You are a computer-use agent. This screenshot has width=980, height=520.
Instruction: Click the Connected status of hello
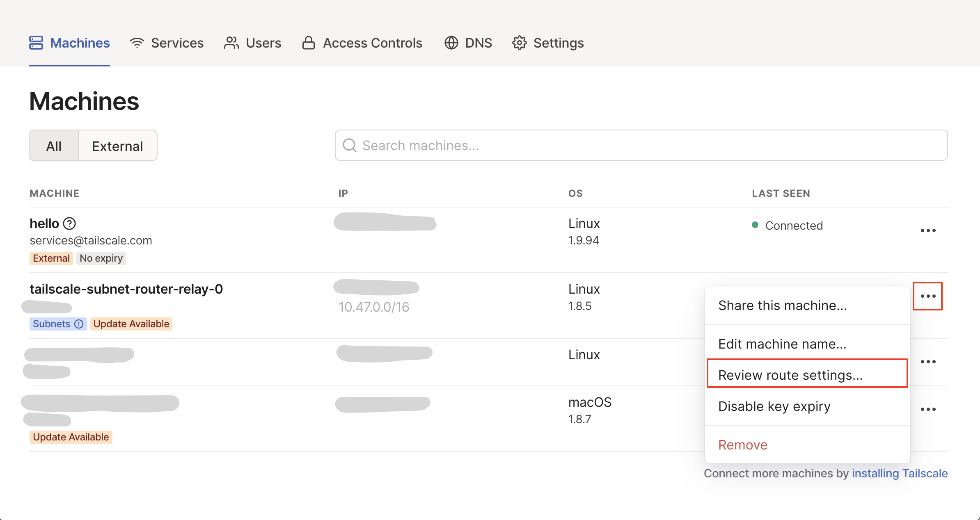pyautogui.click(x=787, y=226)
